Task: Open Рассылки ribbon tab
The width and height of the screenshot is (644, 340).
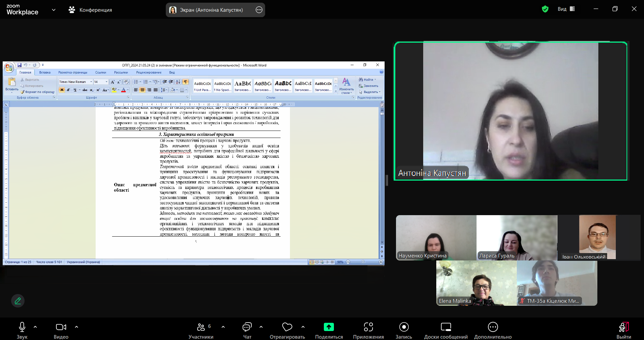Action: [x=121, y=72]
